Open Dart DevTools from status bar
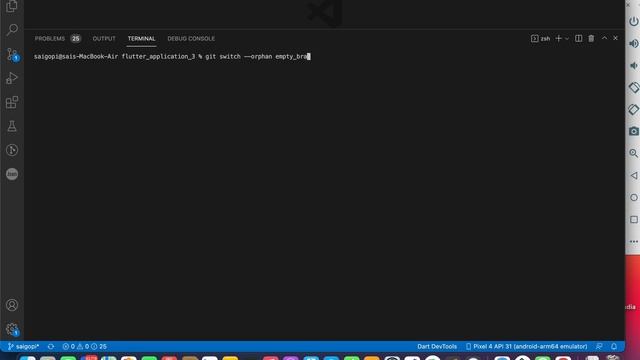The height and width of the screenshot is (360, 640). point(437,346)
